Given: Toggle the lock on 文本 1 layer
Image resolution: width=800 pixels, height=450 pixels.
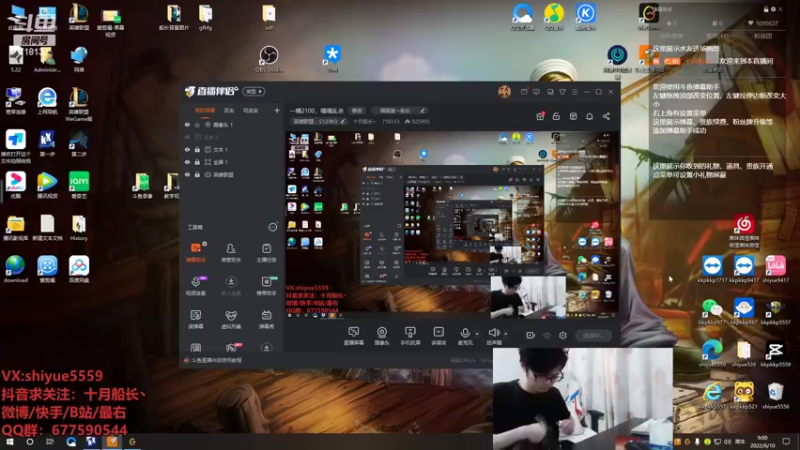Looking at the screenshot, I should pyautogui.click(x=197, y=149).
